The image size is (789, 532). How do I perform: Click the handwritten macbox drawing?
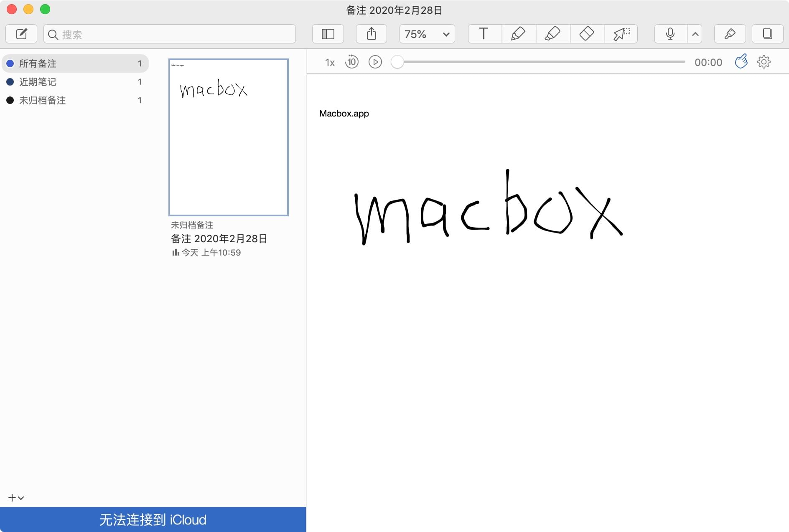pos(488,208)
